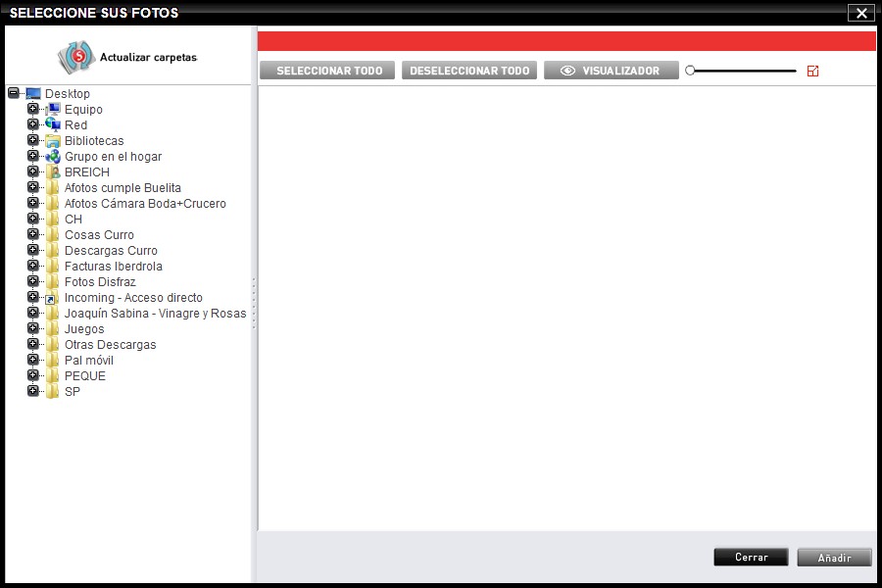Click the folder icon of Fotos Disfraz
The height and width of the screenshot is (588, 882).
(x=52, y=282)
